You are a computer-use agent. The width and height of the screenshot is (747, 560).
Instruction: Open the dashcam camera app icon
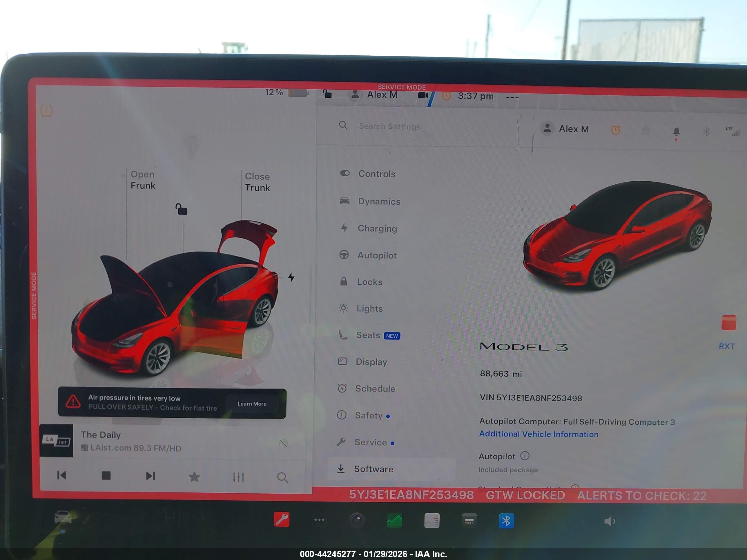pyautogui.click(x=357, y=520)
